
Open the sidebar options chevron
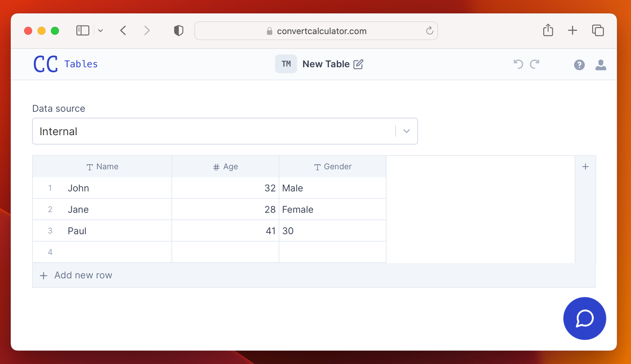[101, 31]
